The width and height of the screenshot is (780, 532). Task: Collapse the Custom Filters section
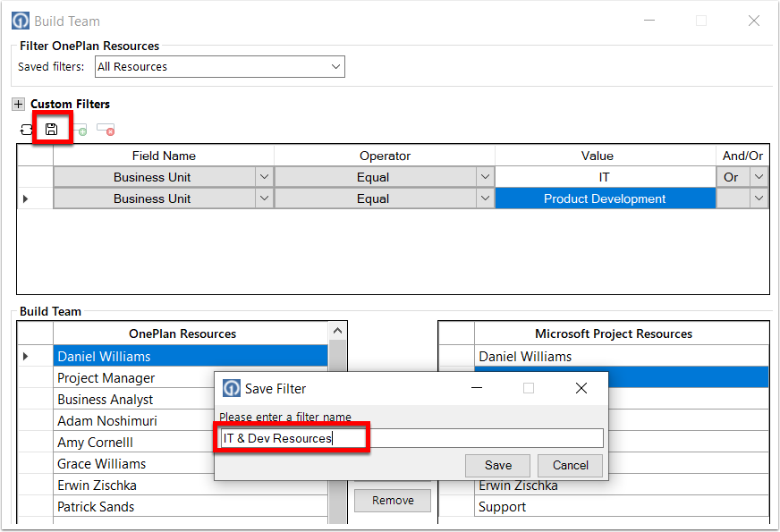pyautogui.click(x=19, y=104)
